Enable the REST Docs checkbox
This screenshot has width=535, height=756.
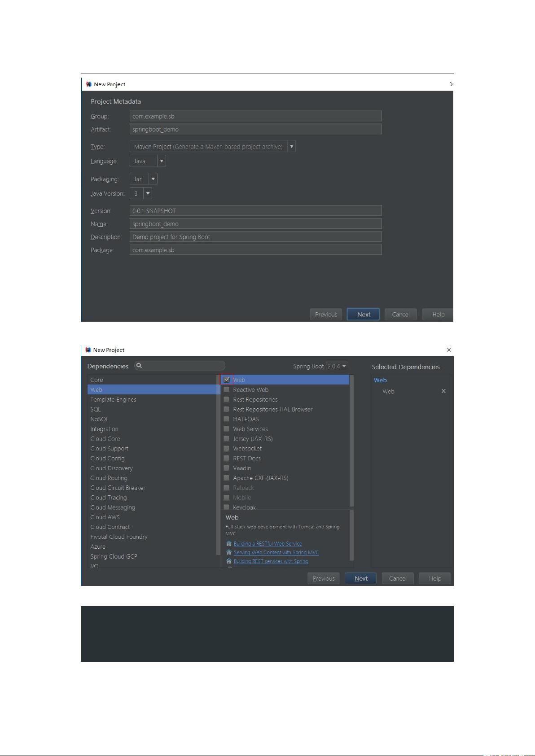[x=227, y=458]
